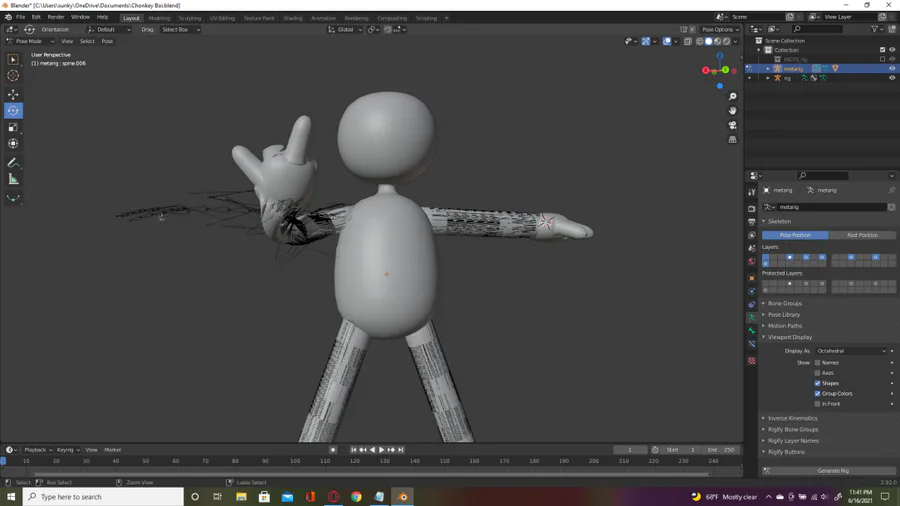Choose the Scale tool
The width and height of the screenshot is (900, 506).
pyautogui.click(x=13, y=127)
